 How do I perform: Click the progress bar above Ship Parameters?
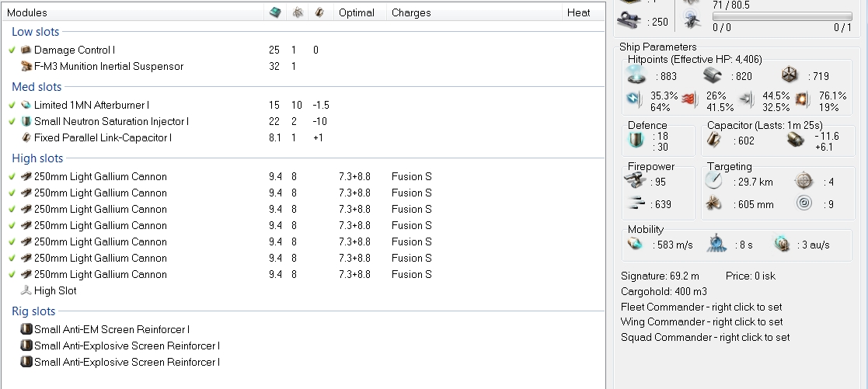pyautogui.click(x=782, y=16)
